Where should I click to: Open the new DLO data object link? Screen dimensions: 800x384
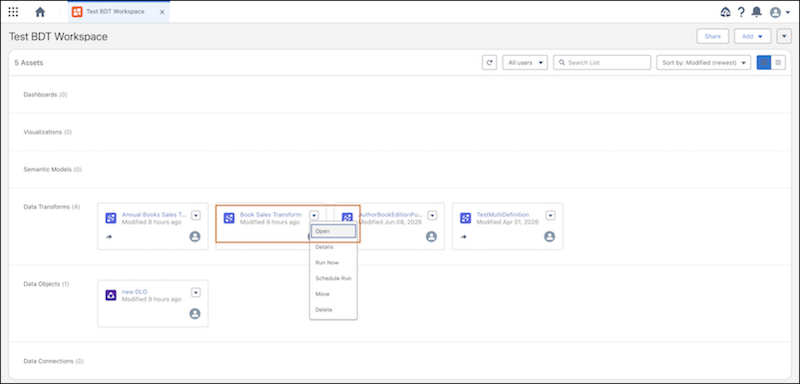(135, 292)
